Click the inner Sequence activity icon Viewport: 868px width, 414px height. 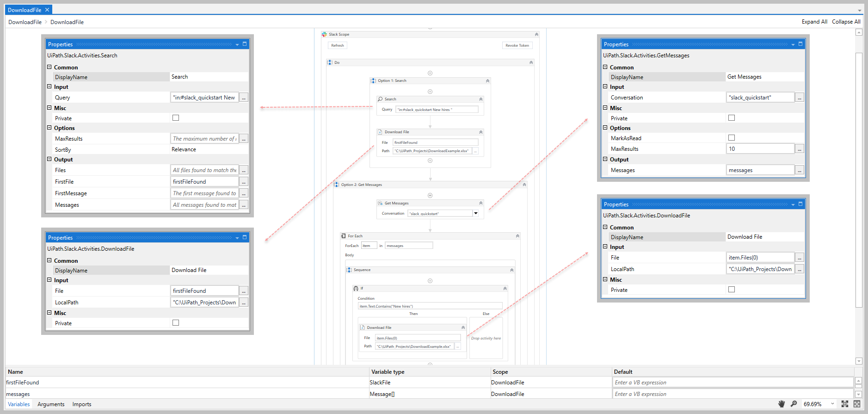tap(349, 270)
